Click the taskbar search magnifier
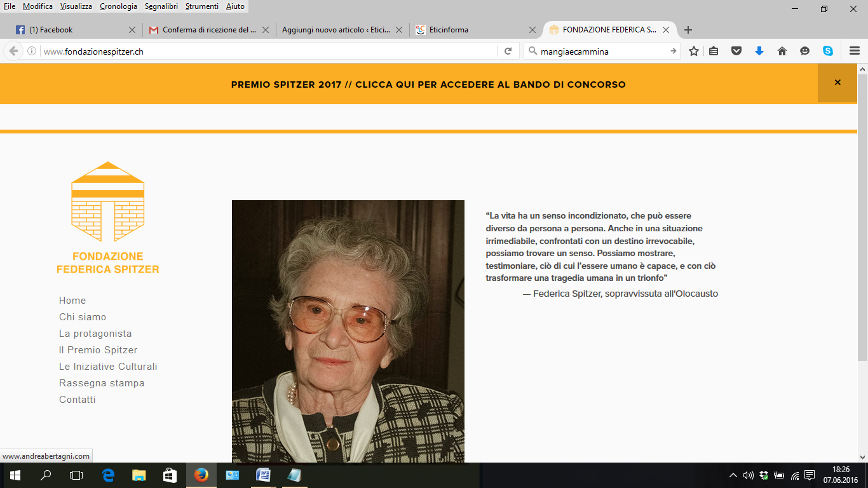 click(x=46, y=475)
